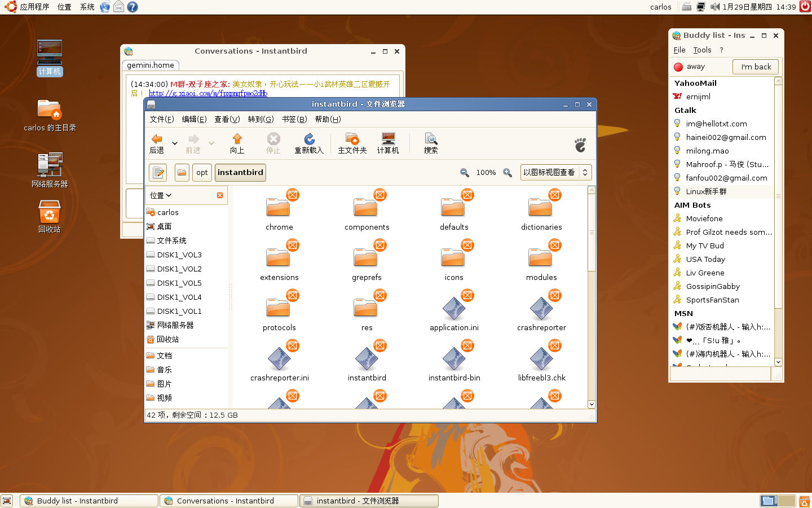Image resolution: width=812 pixels, height=508 pixels.
Task: Click the volume icon in the top panel
Action: (x=715, y=7)
